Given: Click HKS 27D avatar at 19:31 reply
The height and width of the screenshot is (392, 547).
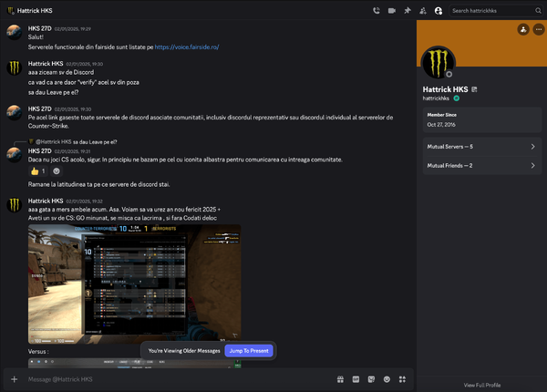Looking at the screenshot, I should (x=15, y=155).
